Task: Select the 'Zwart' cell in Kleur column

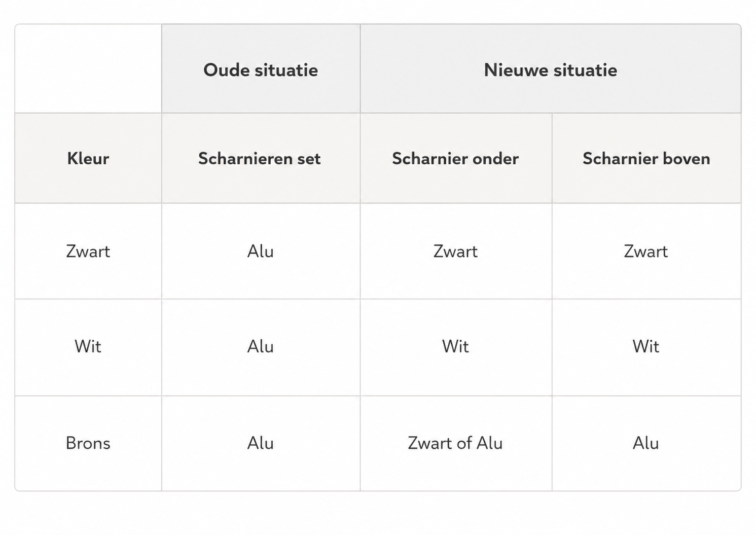Action: tap(88, 251)
